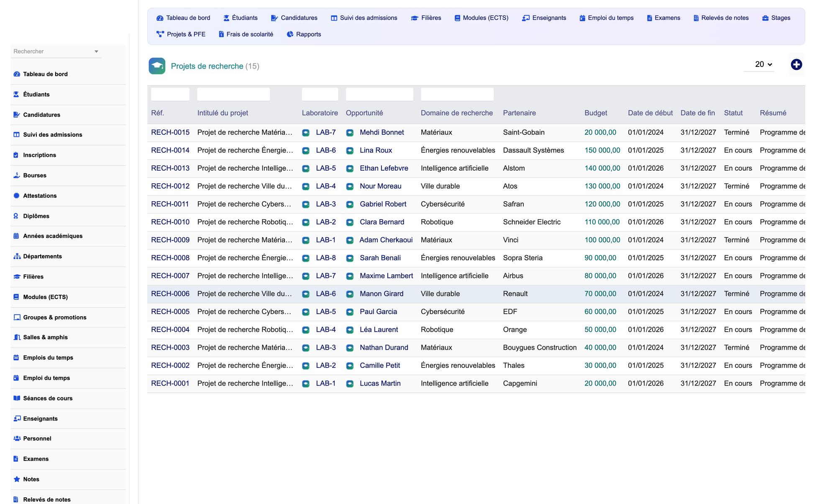Click the Groupes & promotions icon
Viewport: 814px width, 504px height.
click(x=17, y=317)
